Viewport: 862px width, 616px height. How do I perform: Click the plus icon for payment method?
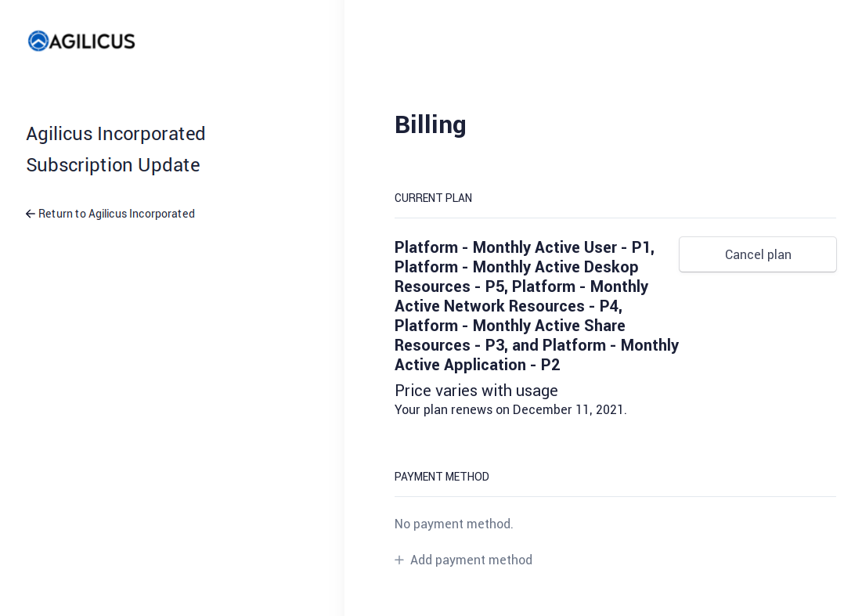pos(399,560)
